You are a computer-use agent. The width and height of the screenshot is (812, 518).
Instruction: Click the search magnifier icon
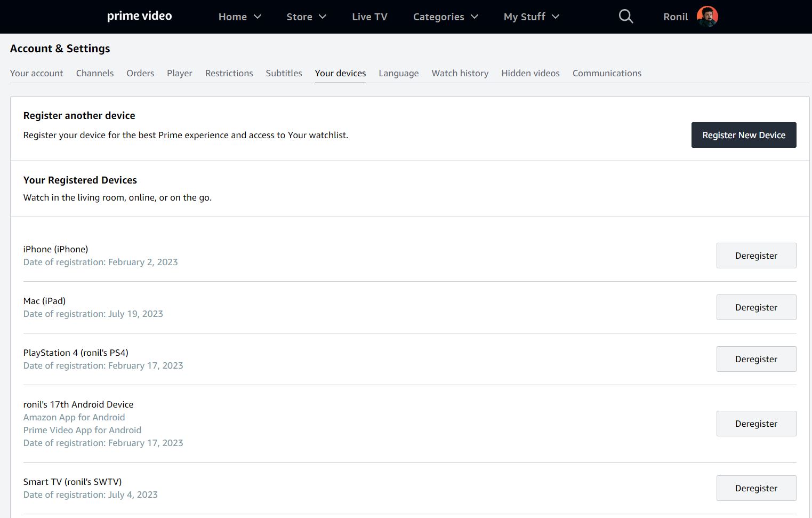tap(625, 17)
